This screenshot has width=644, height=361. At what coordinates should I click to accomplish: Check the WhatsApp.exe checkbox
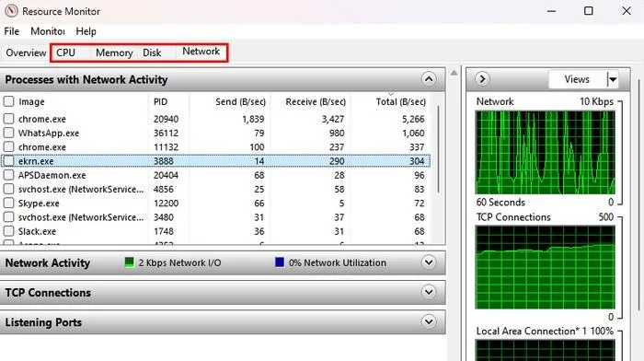pyautogui.click(x=8, y=133)
